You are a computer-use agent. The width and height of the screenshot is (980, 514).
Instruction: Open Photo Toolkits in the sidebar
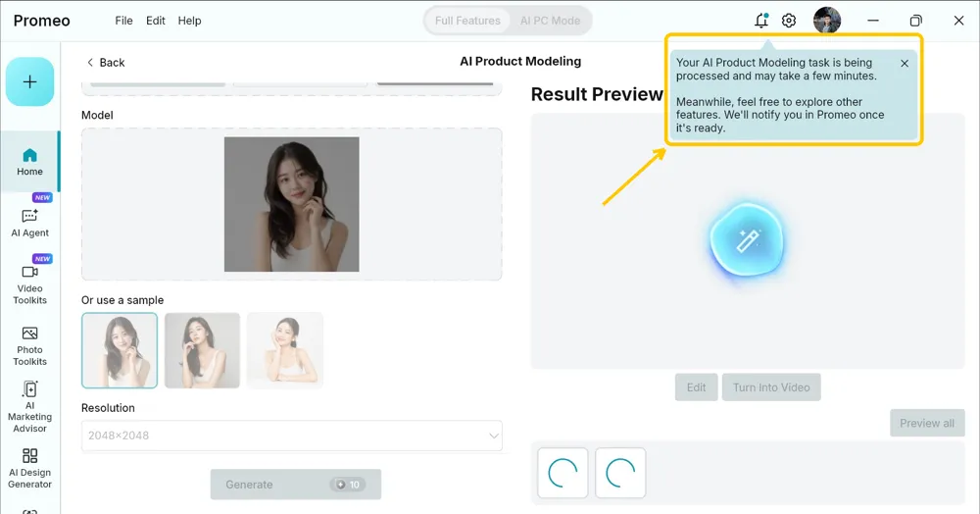[29, 345]
